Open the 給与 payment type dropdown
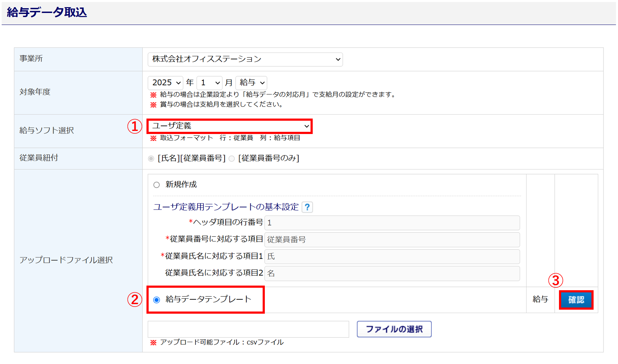 point(251,83)
